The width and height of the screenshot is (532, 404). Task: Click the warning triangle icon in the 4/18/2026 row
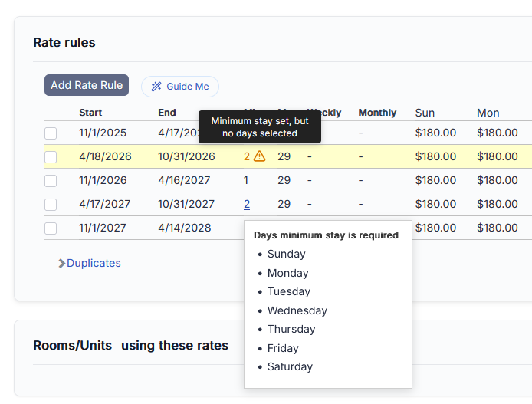pos(259,156)
